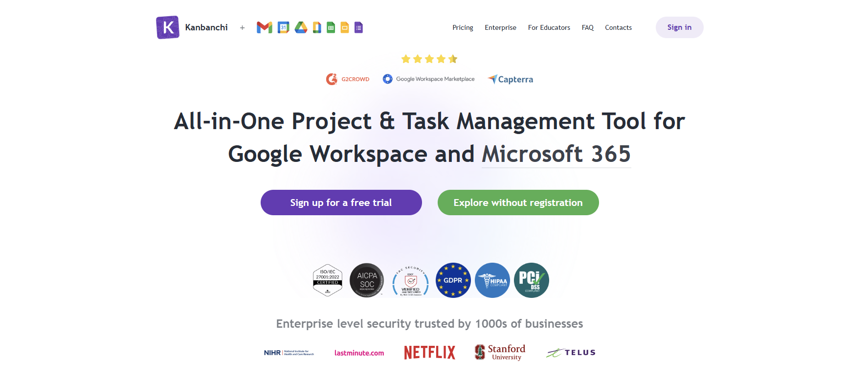This screenshot has height=383, width=868.
Task: Click the Kanbanchi brand name
Action: pyautogui.click(x=206, y=27)
